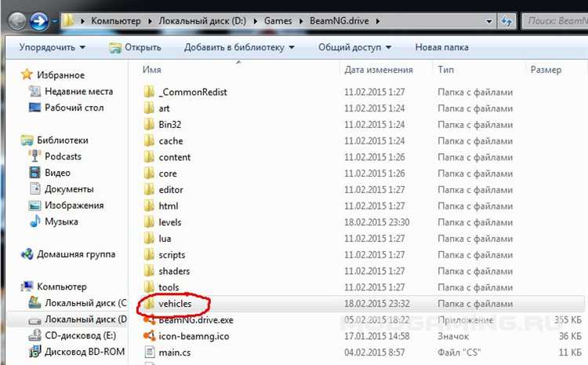Click the 'Файл "CS"' type of main.cs
588x365 pixels.
point(459,352)
